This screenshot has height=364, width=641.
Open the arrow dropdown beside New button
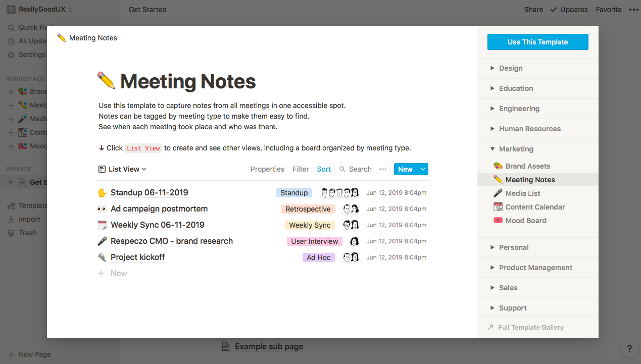[x=423, y=169]
